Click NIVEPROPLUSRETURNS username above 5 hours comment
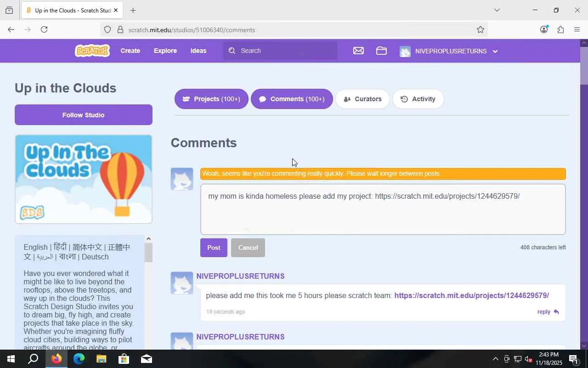This screenshot has height=368, width=588. click(240, 276)
